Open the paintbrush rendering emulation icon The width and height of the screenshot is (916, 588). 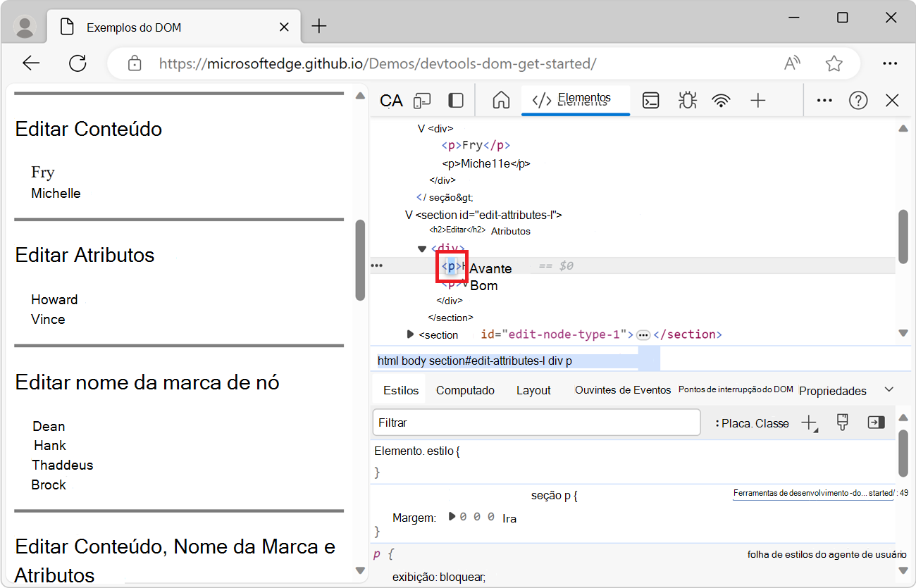pyautogui.click(x=842, y=423)
